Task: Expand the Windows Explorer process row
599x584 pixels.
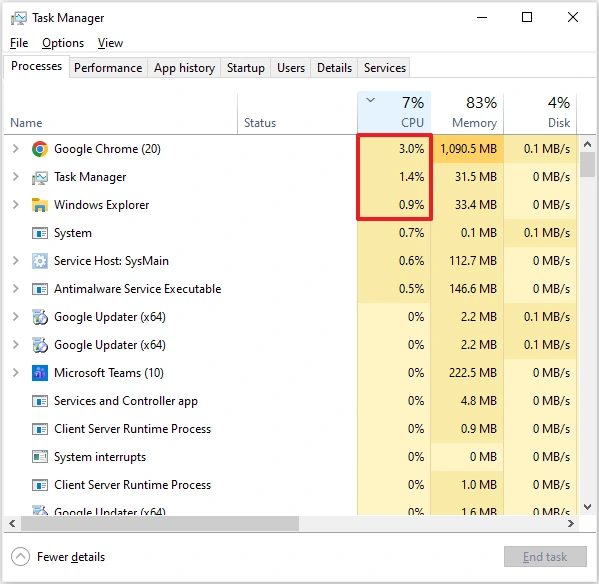Action: point(15,205)
